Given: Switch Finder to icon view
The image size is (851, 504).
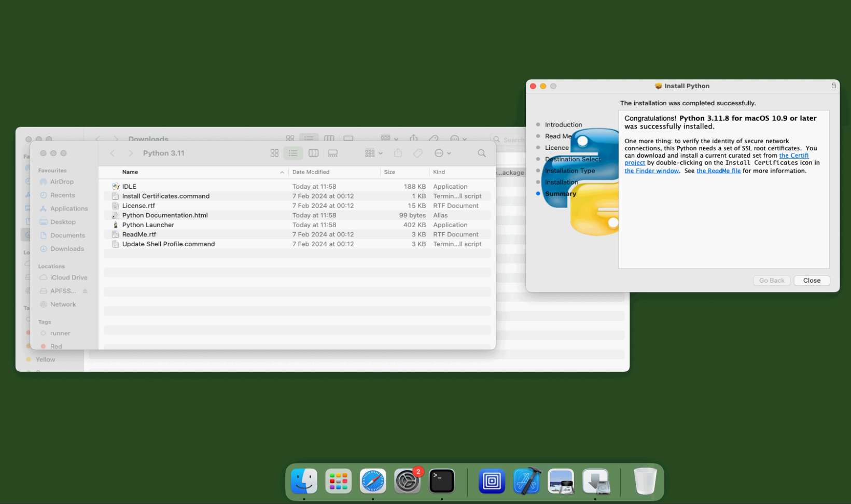Looking at the screenshot, I should point(274,153).
